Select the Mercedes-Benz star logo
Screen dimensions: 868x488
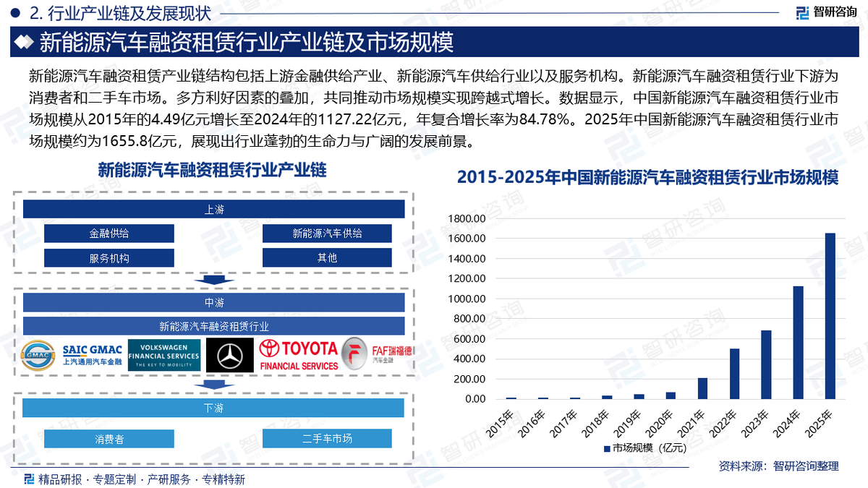pyautogui.click(x=229, y=355)
